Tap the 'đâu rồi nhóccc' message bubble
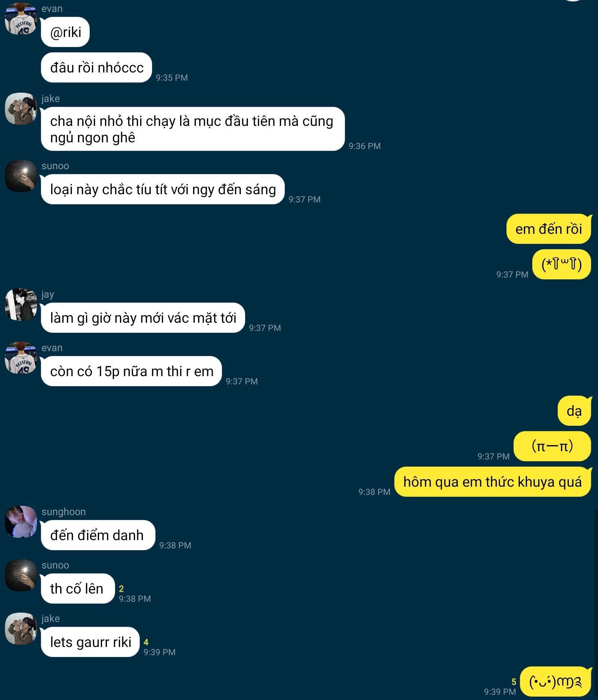Image resolution: width=598 pixels, height=700 pixels. click(x=96, y=68)
